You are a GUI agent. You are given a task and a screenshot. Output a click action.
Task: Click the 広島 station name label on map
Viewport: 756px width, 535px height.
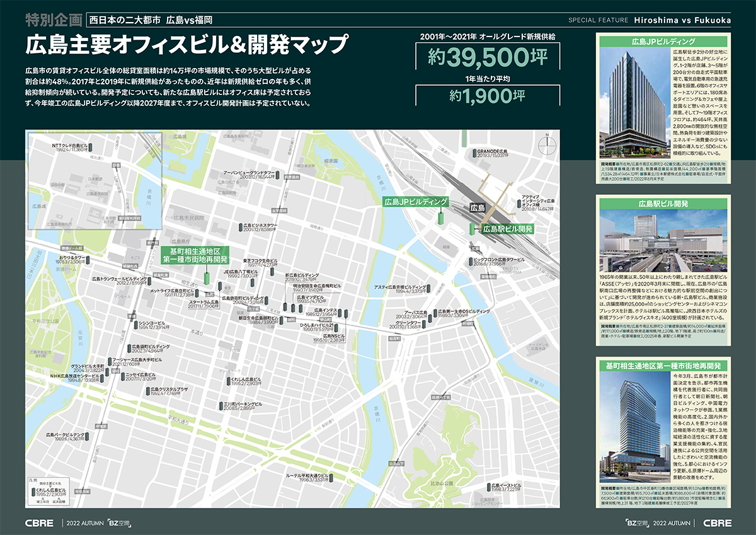(477, 208)
